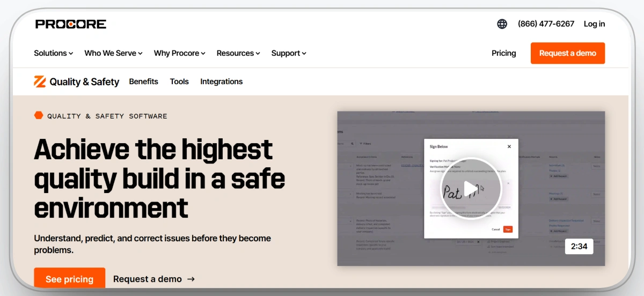Image resolution: width=644 pixels, height=296 pixels.
Task: Open the Support dropdown menu
Action: click(x=289, y=53)
